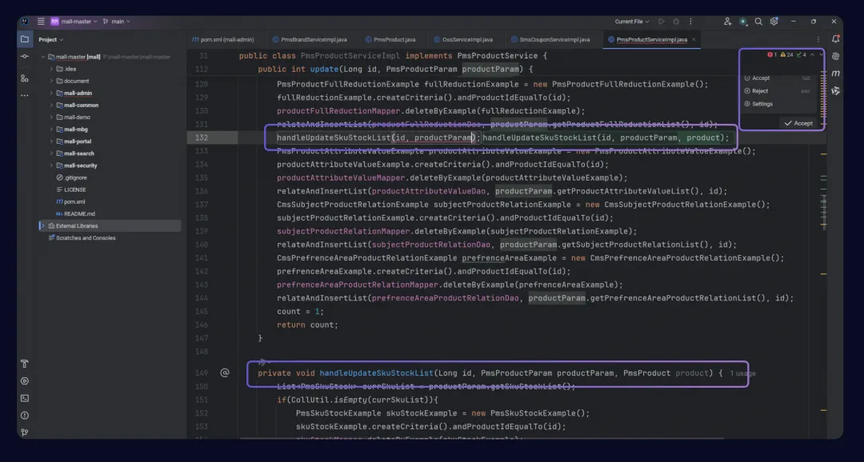Click the Search Everywhere magnifier icon
Viewport: 864px width, 462px height.
coord(758,22)
